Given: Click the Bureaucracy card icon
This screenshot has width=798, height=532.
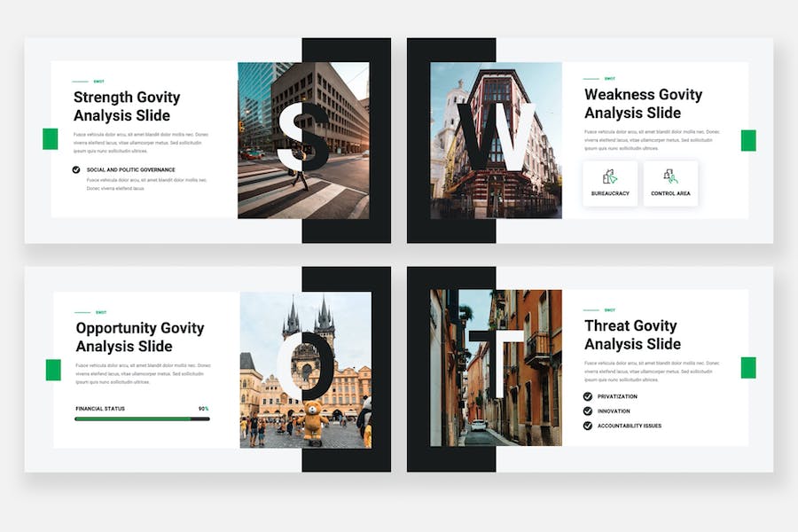Looking at the screenshot, I should pyautogui.click(x=610, y=176).
